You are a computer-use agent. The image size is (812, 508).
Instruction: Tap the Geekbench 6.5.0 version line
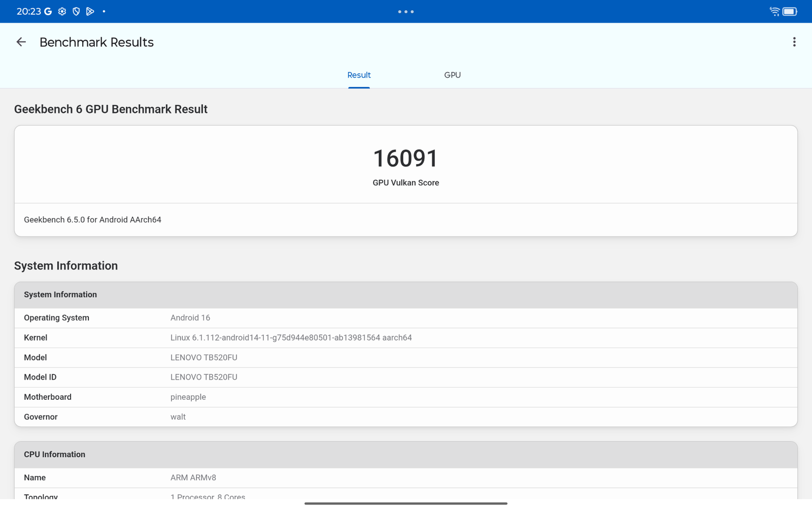pos(92,220)
